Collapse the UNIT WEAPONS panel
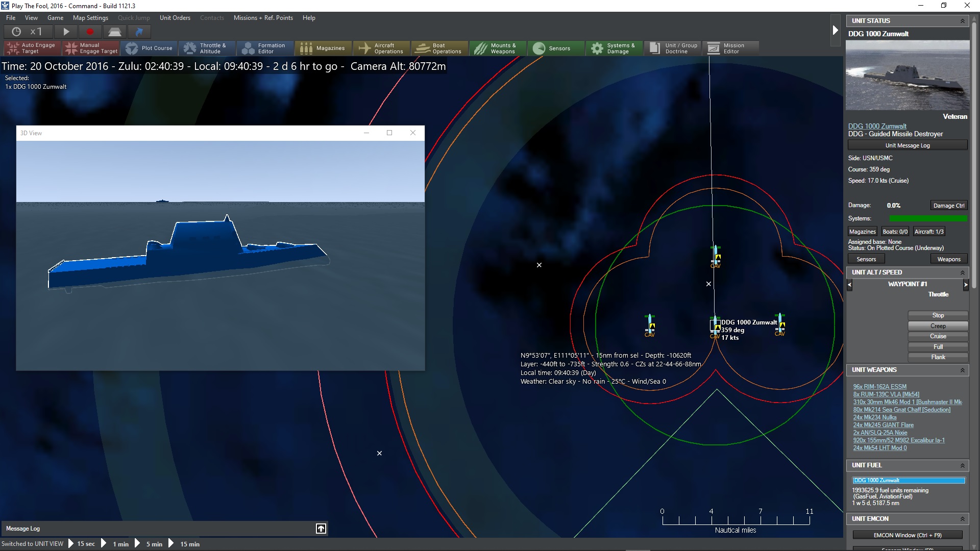Viewport: 980px width, 551px height. pyautogui.click(x=963, y=370)
